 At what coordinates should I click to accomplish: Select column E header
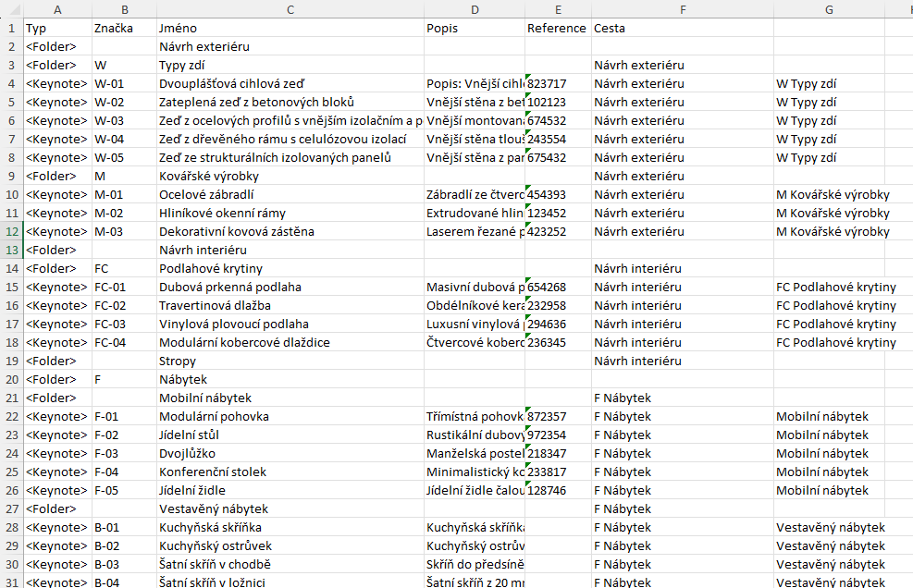[x=558, y=9]
